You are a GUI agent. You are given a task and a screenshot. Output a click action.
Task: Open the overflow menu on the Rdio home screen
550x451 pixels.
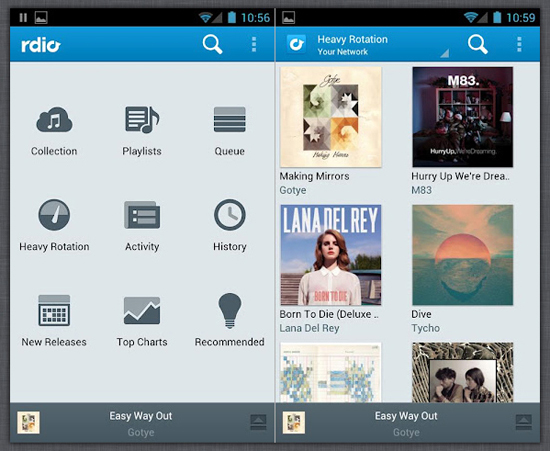pyautogui.click(x=254, y=45)
